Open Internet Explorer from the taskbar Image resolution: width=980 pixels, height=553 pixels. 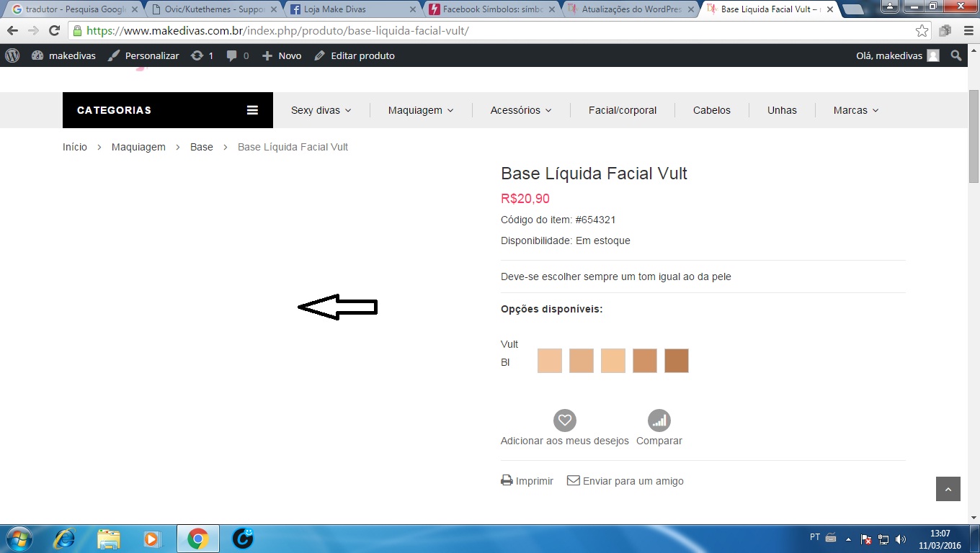point(65,539)
